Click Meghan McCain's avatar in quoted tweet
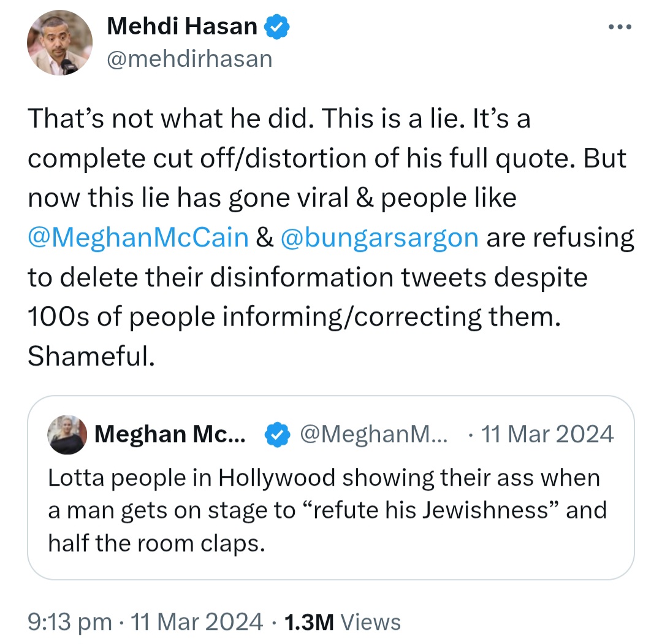This screenshot has width=662, height=644. [x=67, y=434]
